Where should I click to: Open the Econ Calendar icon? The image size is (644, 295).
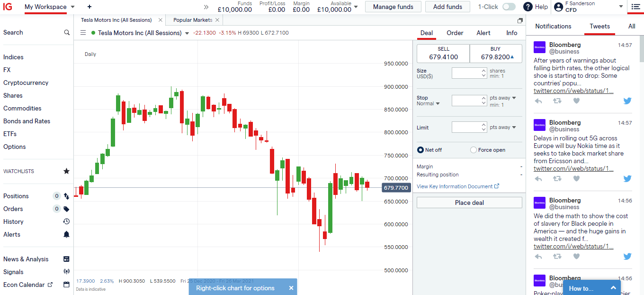tap(66, 285)
